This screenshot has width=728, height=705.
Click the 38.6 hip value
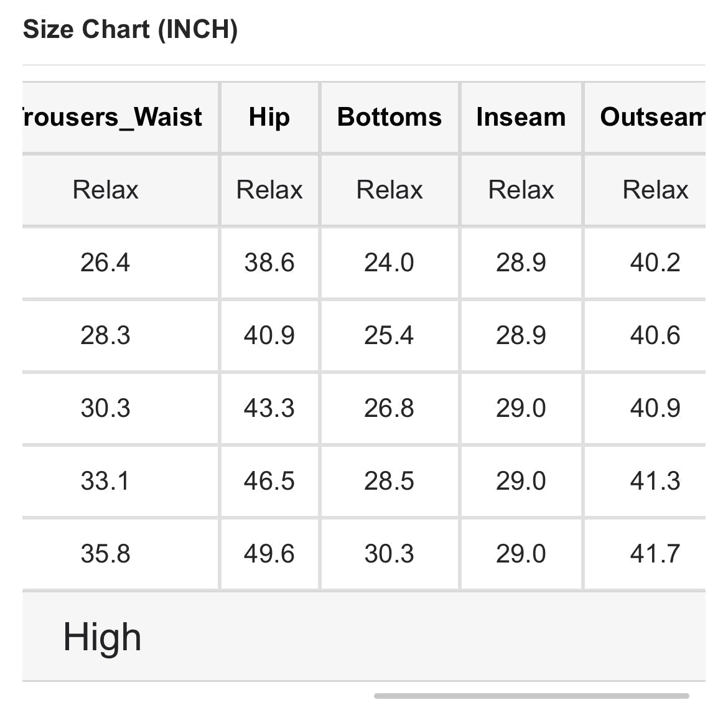[x=269, y=263]
